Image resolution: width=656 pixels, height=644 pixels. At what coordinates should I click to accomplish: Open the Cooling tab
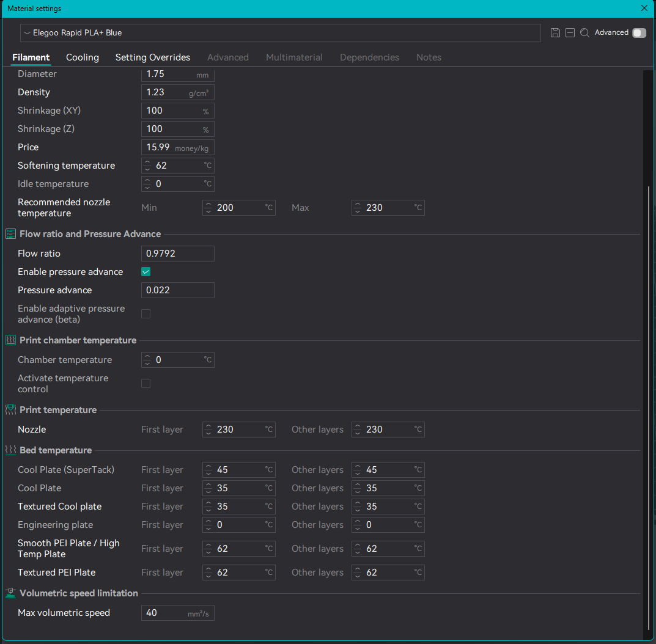click(x=83, y=57)
